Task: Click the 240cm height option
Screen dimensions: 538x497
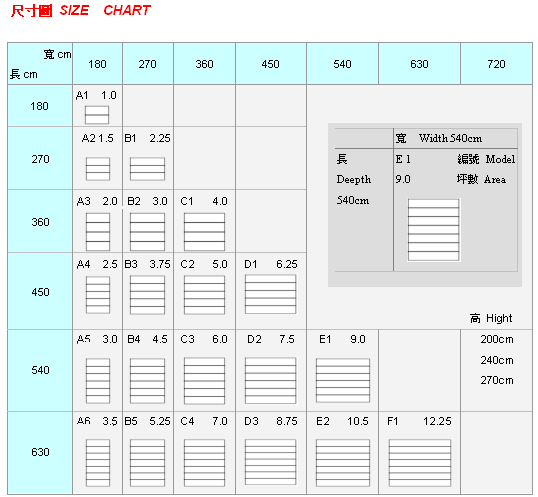Action: [x=497, y=360]
